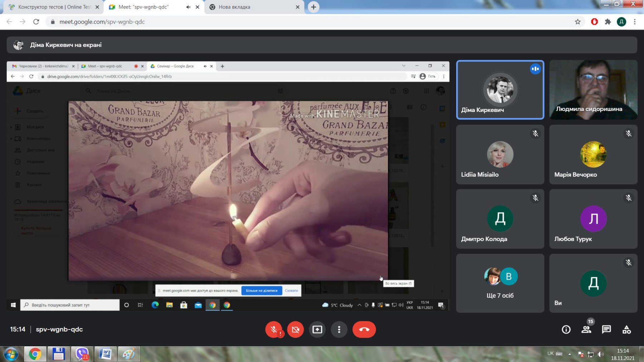Viewport: 644px width, 362px height.
Task: Show hidden system tray icons arrow
Action: tap(570, 354)
